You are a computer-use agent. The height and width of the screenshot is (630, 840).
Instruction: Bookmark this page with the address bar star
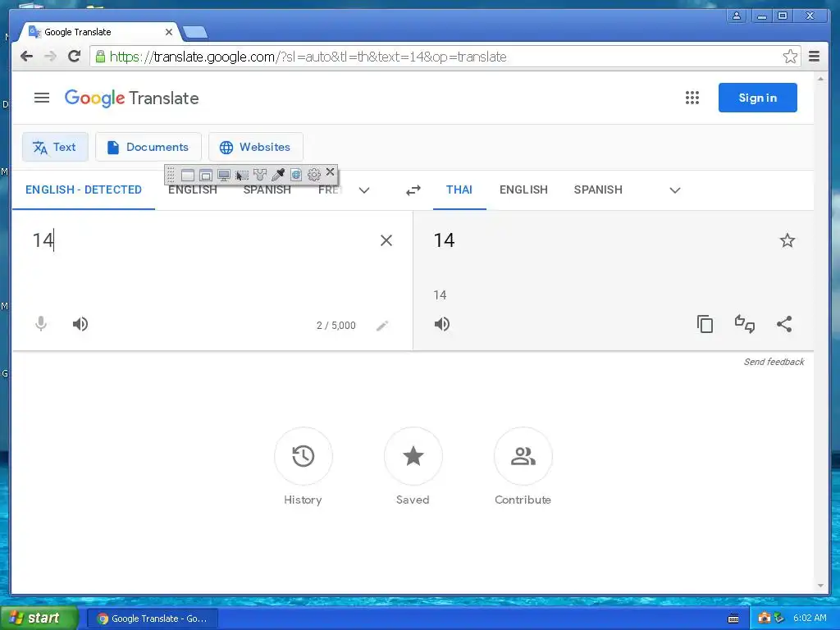point(790,57)
